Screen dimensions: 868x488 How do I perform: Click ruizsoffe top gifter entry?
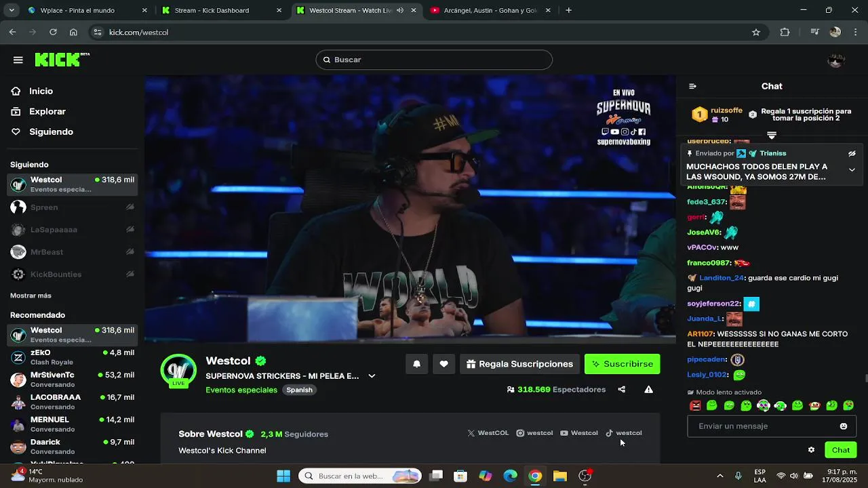[717, 115]
